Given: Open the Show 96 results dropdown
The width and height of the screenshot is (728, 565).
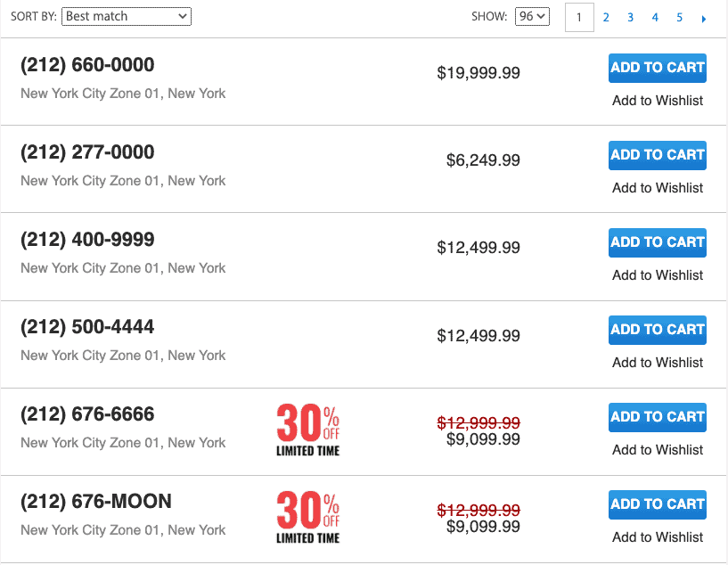Looking at the screenshot, I should tap(532, 16).
